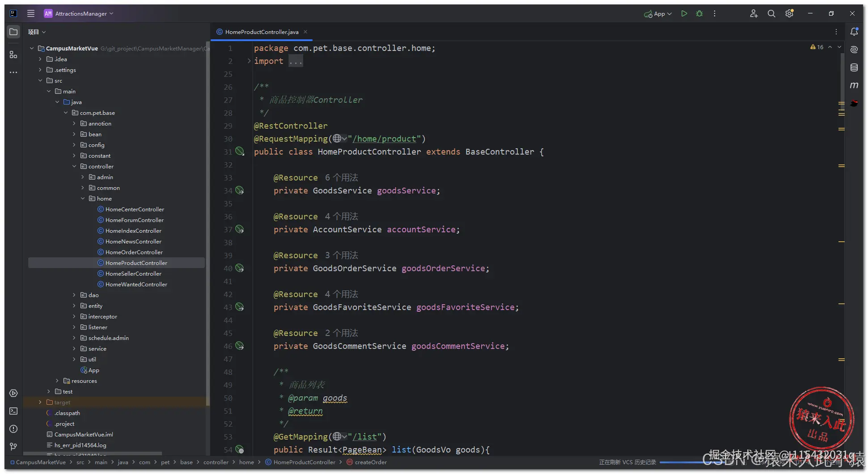The image size is (868, 474).
Task: Click the bean gutter icon on line 37
Action: pos(240,229)
